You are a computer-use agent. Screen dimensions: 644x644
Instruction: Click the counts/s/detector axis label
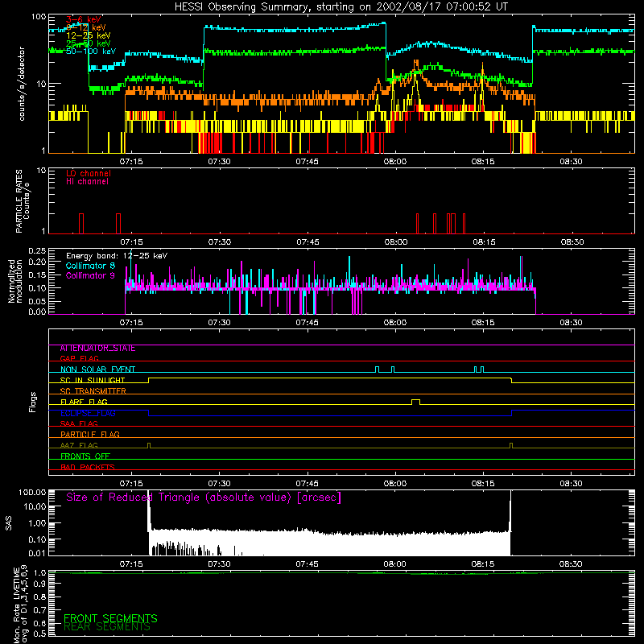click(22, 84)
